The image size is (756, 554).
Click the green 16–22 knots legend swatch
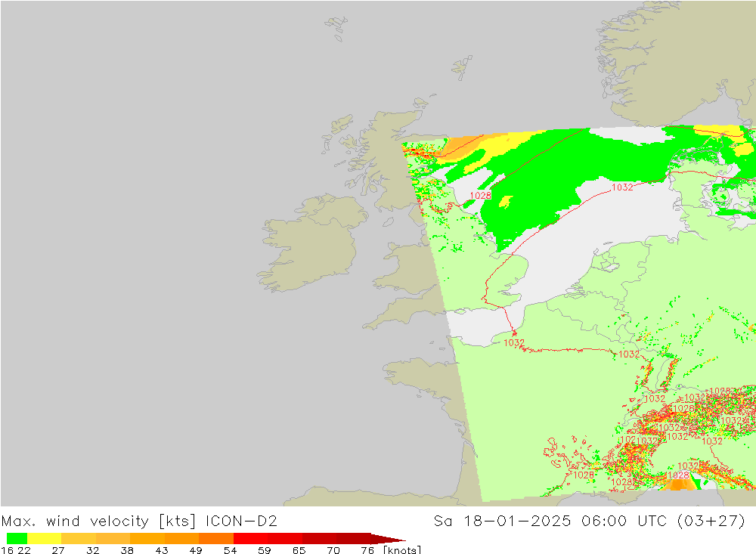point(17,538)
